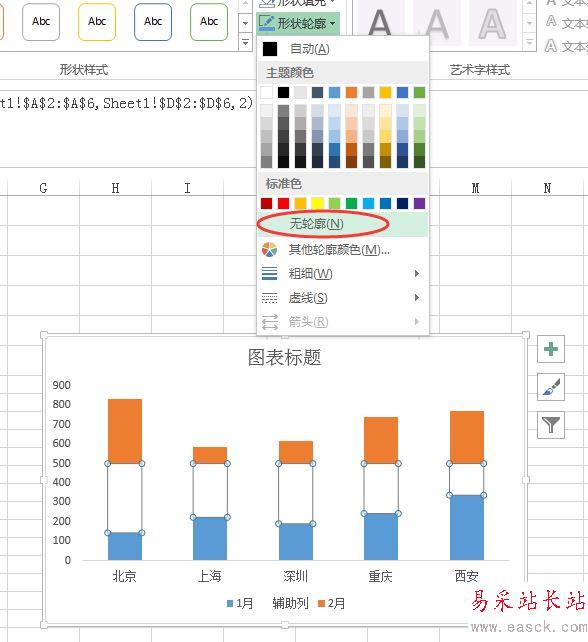Pick the gold theme color swatch
The width and height of the screenshot is (588, 642).
tap(385, 93)
